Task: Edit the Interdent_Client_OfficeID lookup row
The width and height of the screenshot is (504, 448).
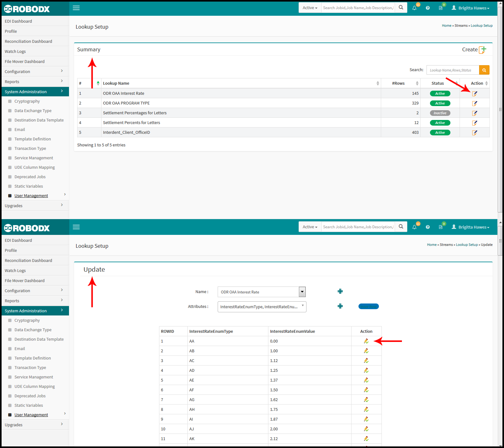Action: click(474, 133)
